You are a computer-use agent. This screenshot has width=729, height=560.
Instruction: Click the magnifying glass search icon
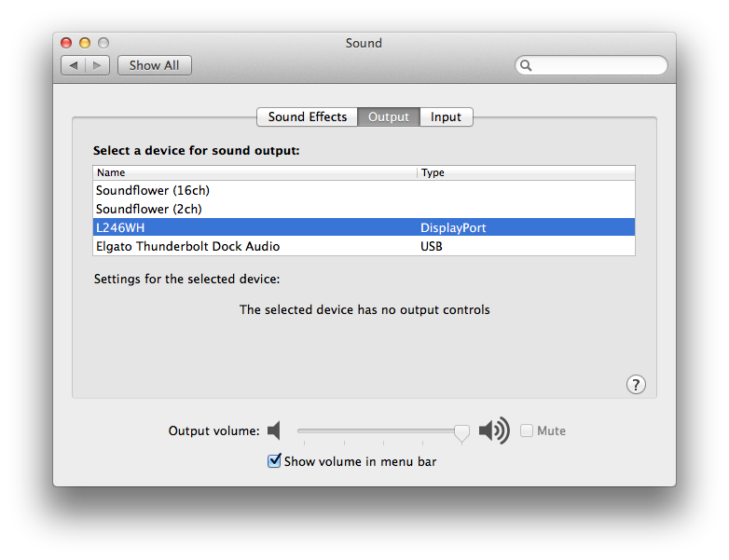point(526,65)
